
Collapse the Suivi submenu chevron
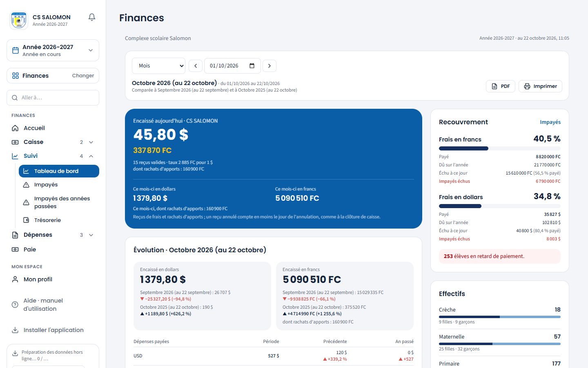coord(91,156)
